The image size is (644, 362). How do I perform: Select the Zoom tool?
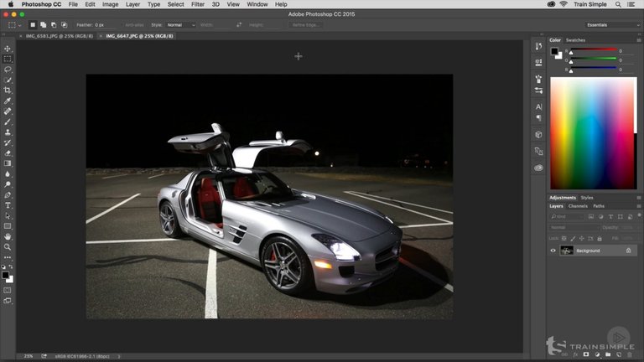click(x=8, y=247)
